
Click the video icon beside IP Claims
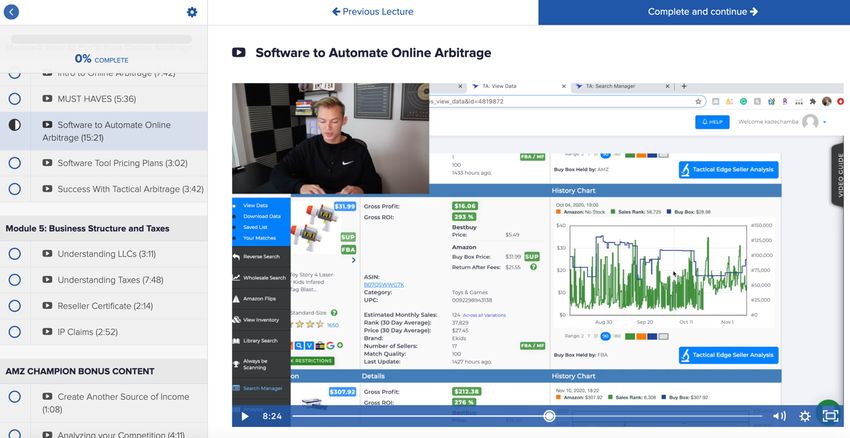coord(47,332)
